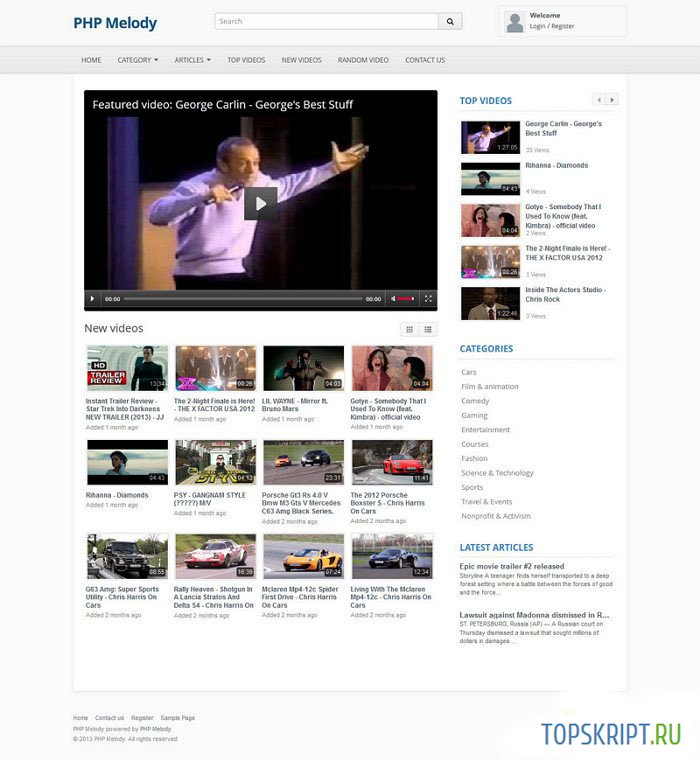Click the footer Register link
Screen dimensions: 700x761
pos(142,718)
